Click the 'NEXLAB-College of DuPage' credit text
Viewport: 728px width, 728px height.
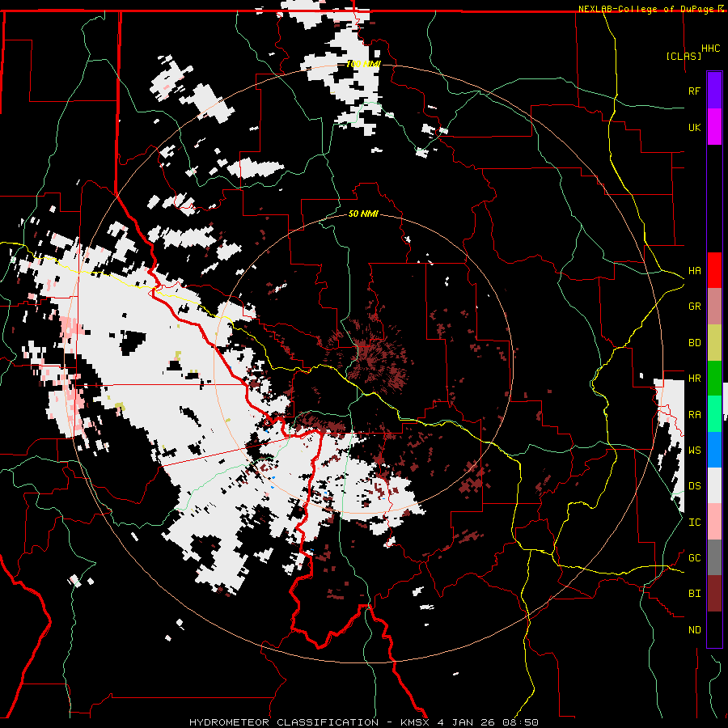coord(647,9)
